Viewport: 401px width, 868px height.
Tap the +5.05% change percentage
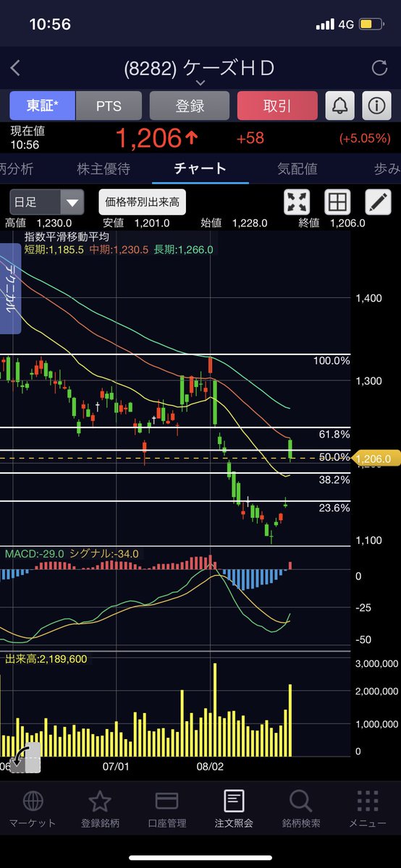coord(365,138)
